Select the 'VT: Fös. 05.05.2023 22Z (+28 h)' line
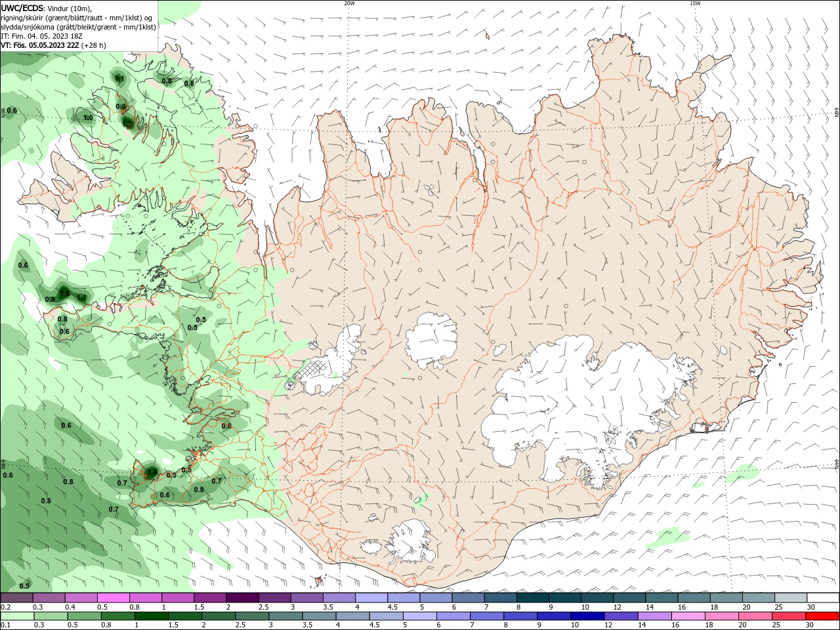This screenshot has height=630, width=840. point(54,45)
